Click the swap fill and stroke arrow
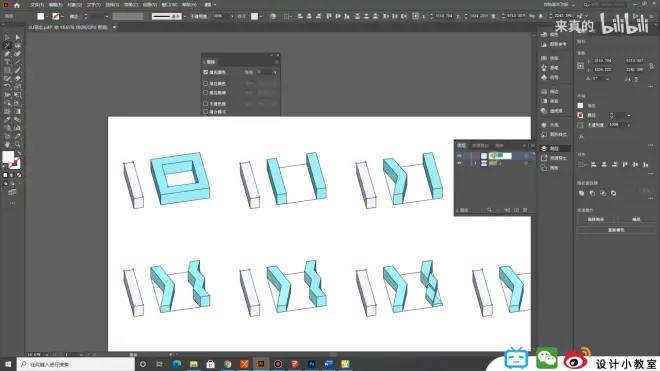660x371 pixels. click(19, 153)
